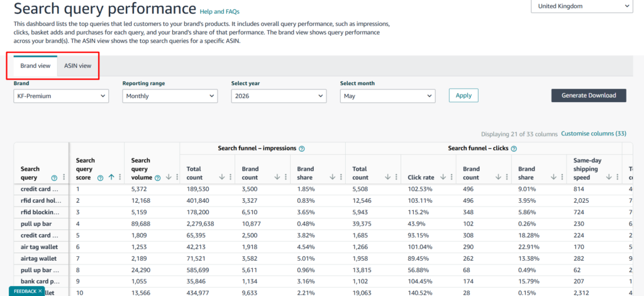This screenshot has width=644, height=296.
Task: Click help icon next to Search query header
Action: 54,178
